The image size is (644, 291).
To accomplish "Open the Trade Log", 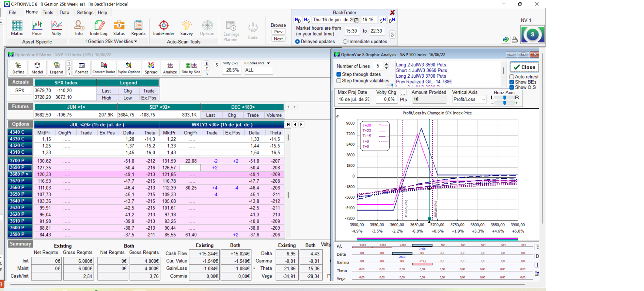I will [x=98, y=28].
